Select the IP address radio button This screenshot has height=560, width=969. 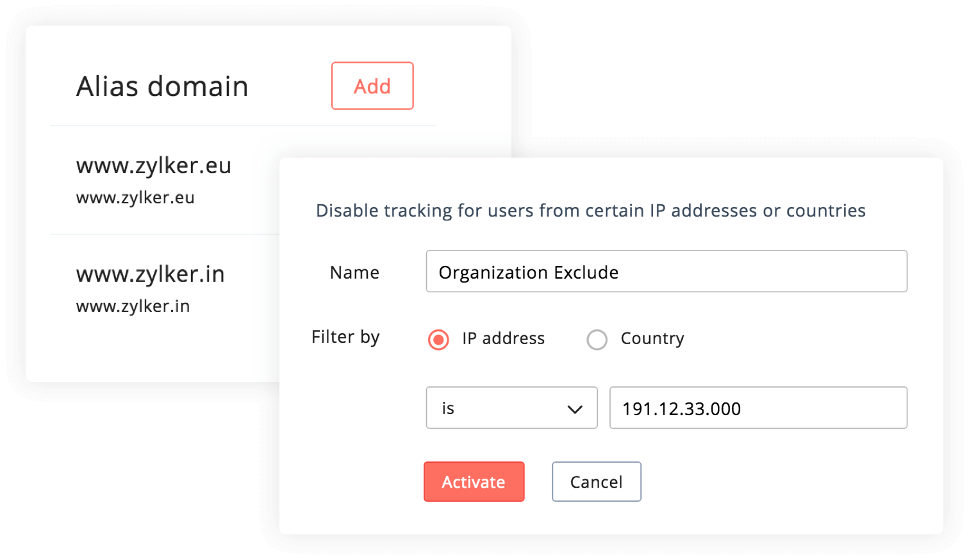click(x=438, y=340)
